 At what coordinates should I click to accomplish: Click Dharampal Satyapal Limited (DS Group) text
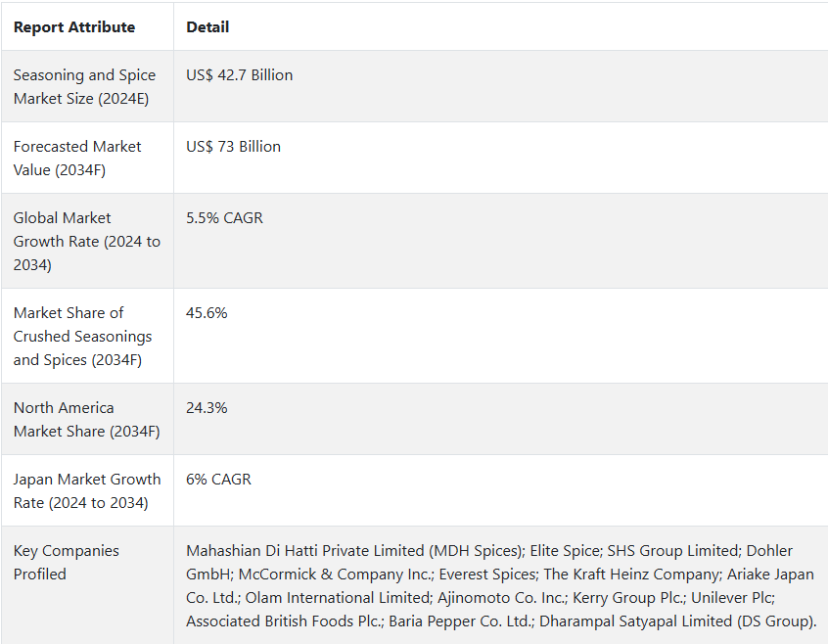677,621
